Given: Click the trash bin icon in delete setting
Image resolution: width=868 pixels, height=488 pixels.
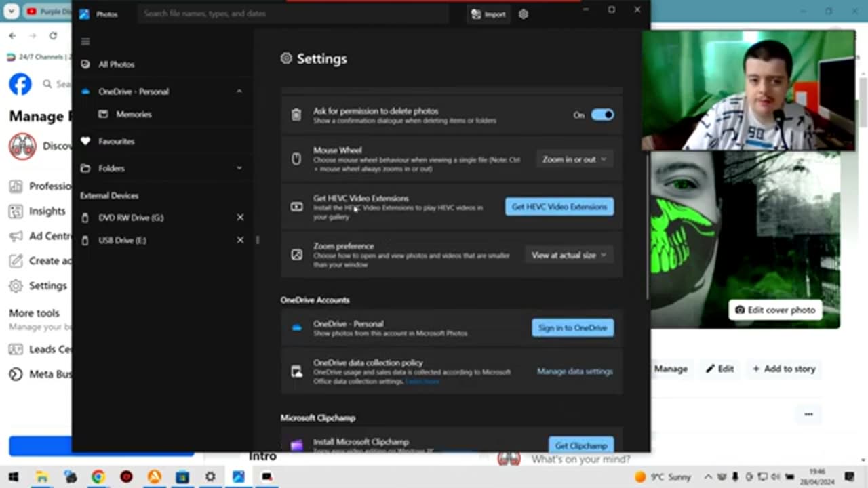Looking at the screenshot, I should click(296, 115).
